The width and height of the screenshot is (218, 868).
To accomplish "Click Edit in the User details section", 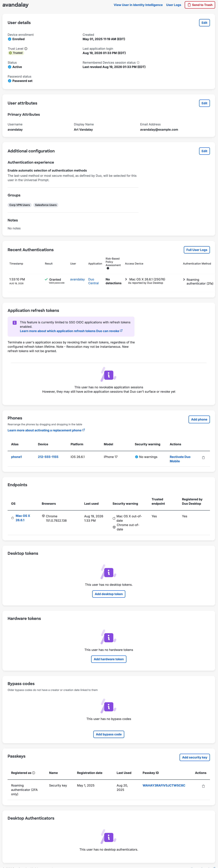I will pyautogui.click(x=204, y=23).
